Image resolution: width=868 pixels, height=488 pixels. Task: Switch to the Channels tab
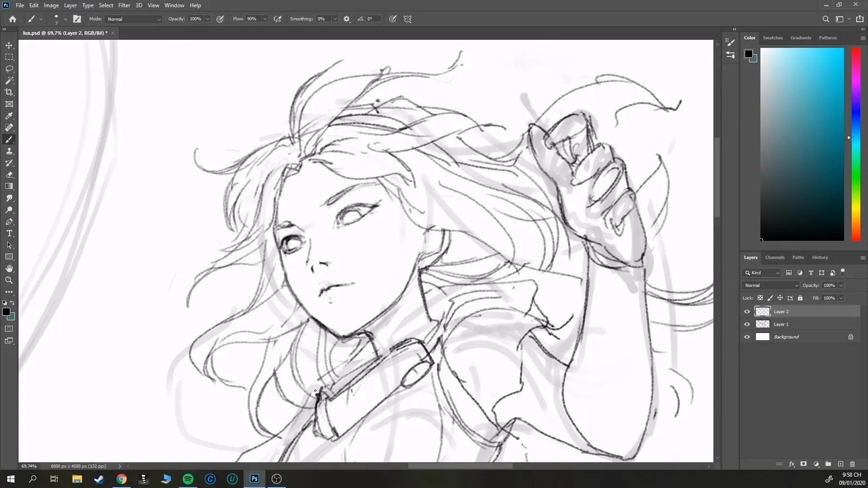coord(774,258)
